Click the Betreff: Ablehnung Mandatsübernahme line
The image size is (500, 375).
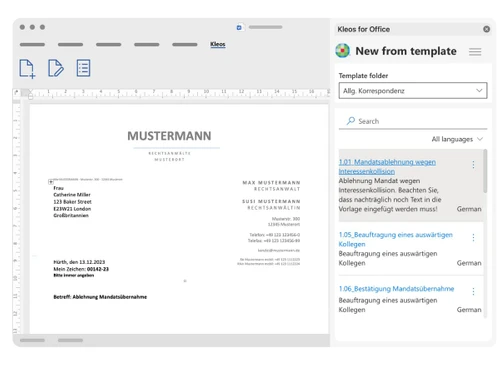(x=100, y=297)
